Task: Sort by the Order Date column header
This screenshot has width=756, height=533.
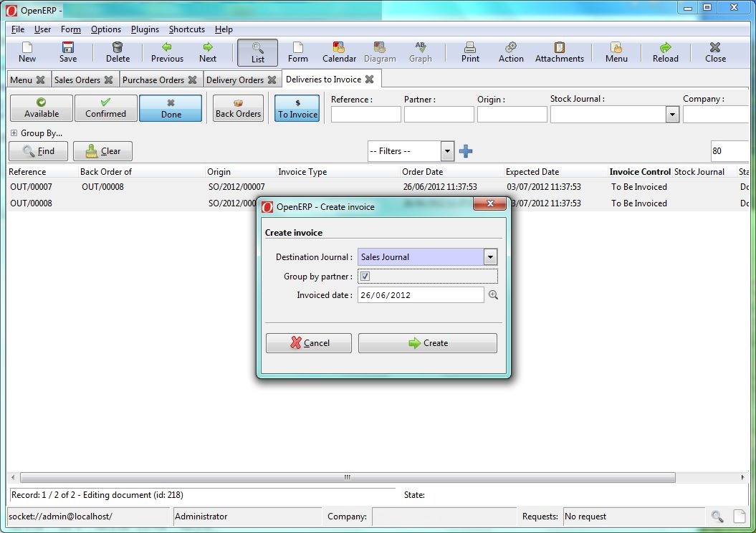Action: [x=422, y=172]
